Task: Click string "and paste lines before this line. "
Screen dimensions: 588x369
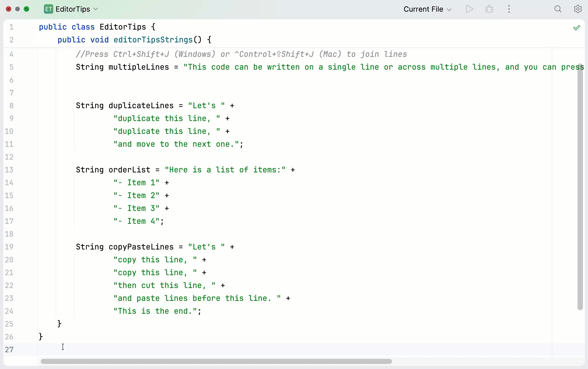Action: [x=197, y=299]
